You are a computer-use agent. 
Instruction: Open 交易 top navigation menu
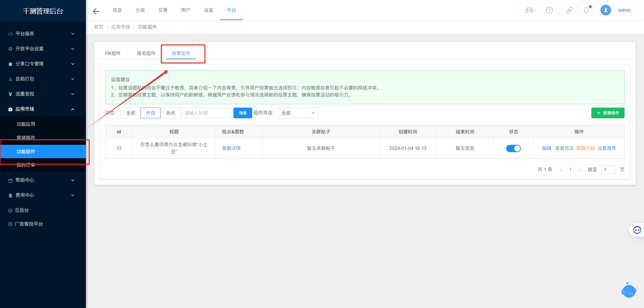[163, 10]
